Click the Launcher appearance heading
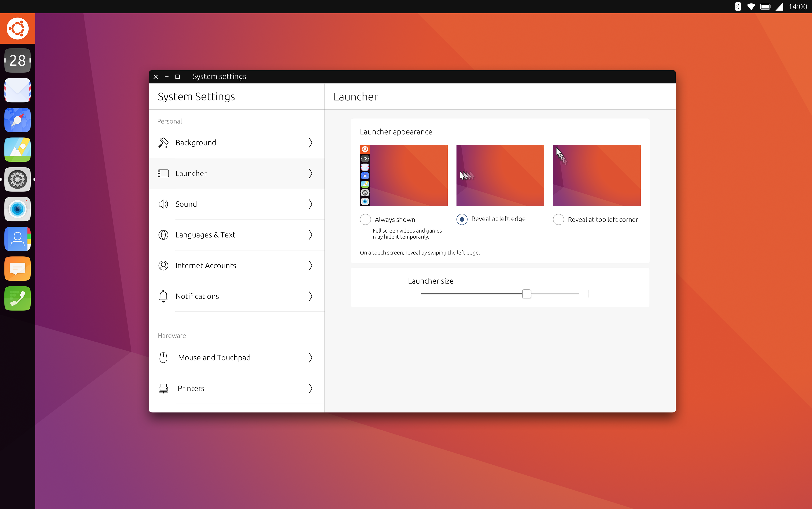The width and height of the screenshot is (812, 509). [396, 132]
